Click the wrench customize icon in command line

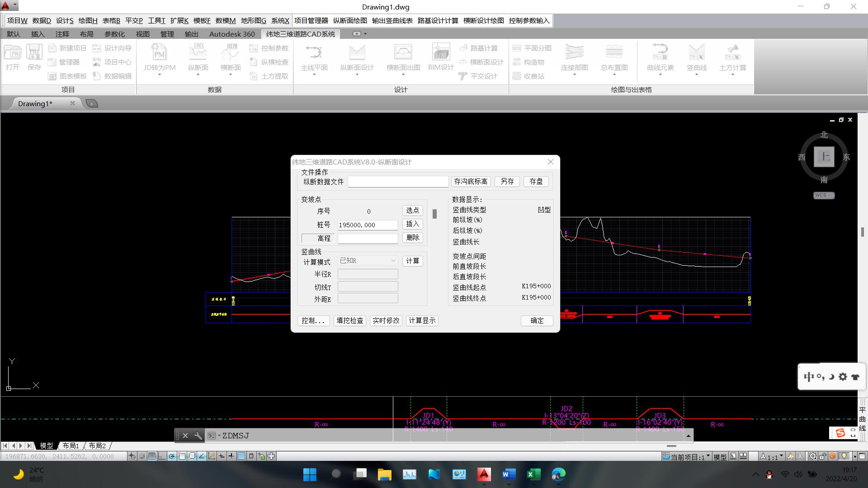198,436
